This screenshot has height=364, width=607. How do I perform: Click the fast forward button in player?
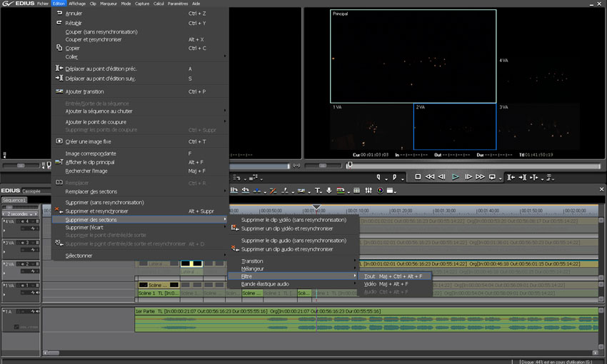[480, 177]
